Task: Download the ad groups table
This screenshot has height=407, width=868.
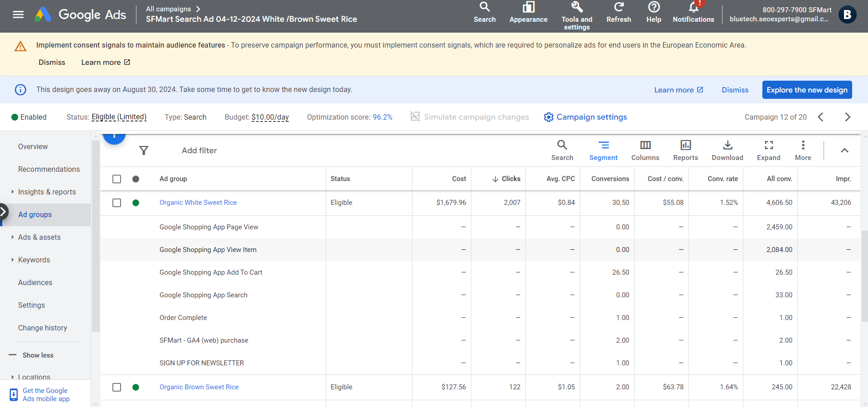Action: point(727,150)
